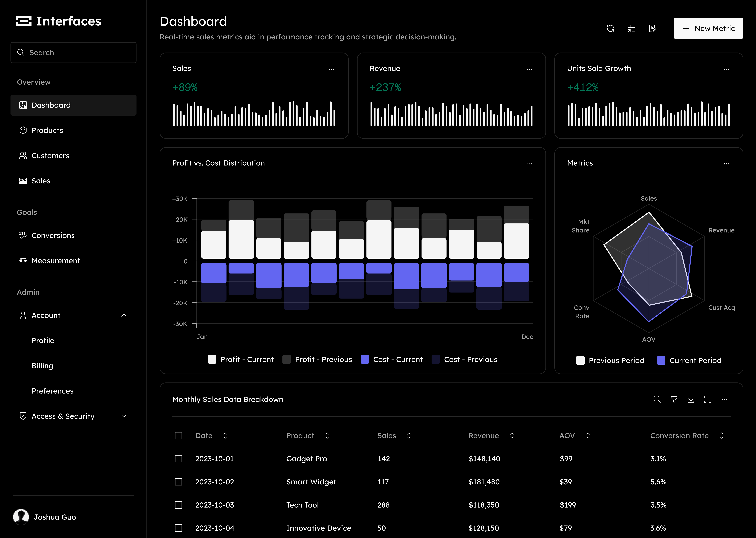
Task: Open Sales card options menu
Action: [x=332, y=69]
